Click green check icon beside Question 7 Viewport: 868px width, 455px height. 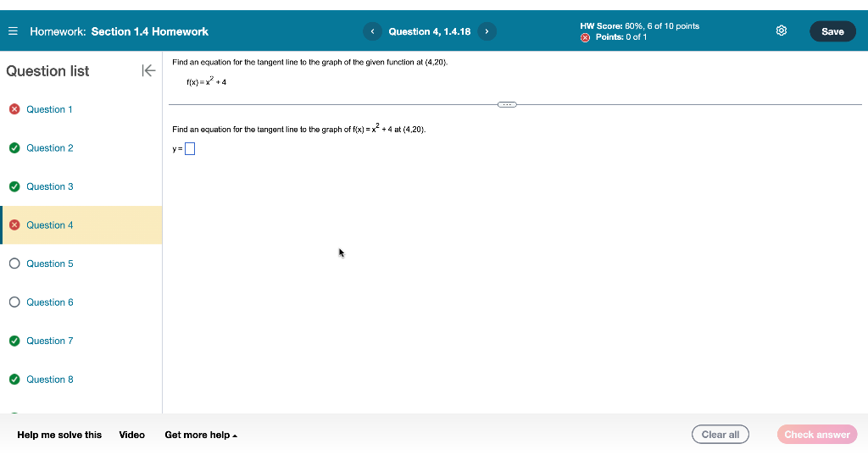pyautogui.click(x=15, y=341)
